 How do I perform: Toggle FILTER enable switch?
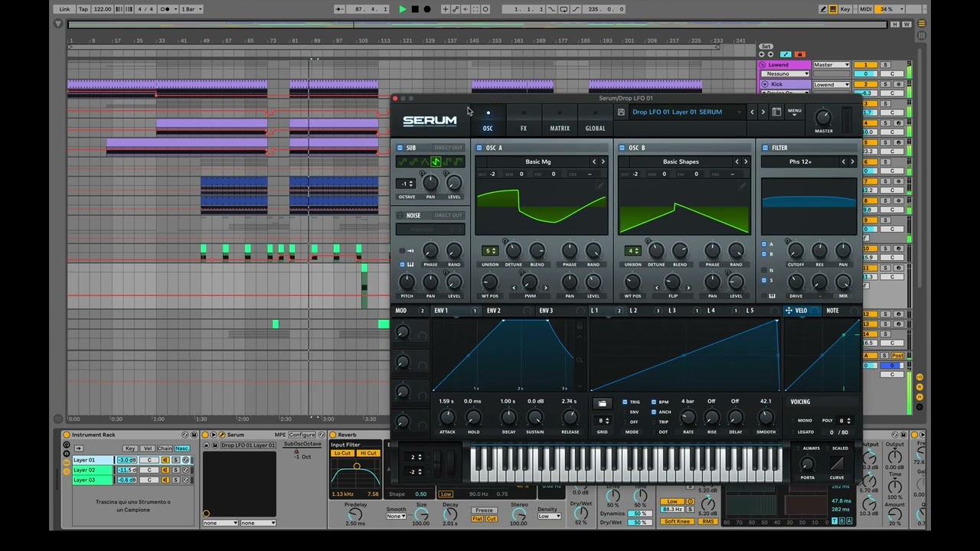pyautogui.click(x=765, y=148)
